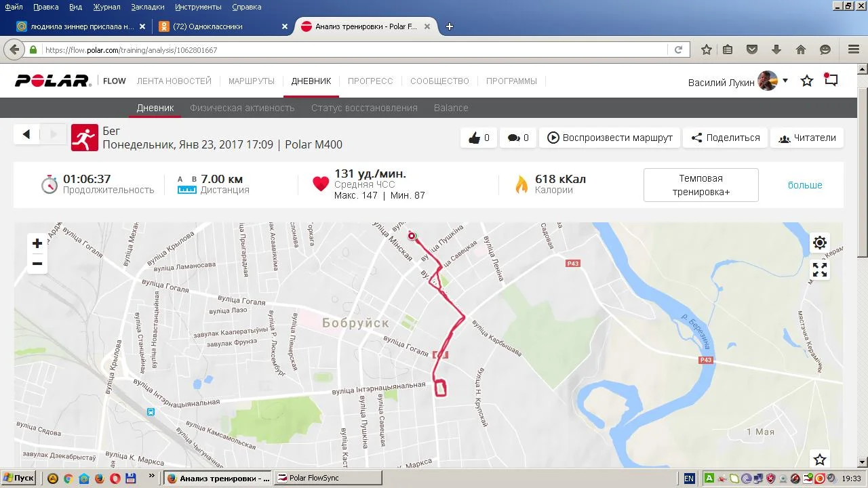The width and height of the screenshot is (868, 488).
Task: Switch to the людмила зиннер mail tab
Action: (81, 26)
